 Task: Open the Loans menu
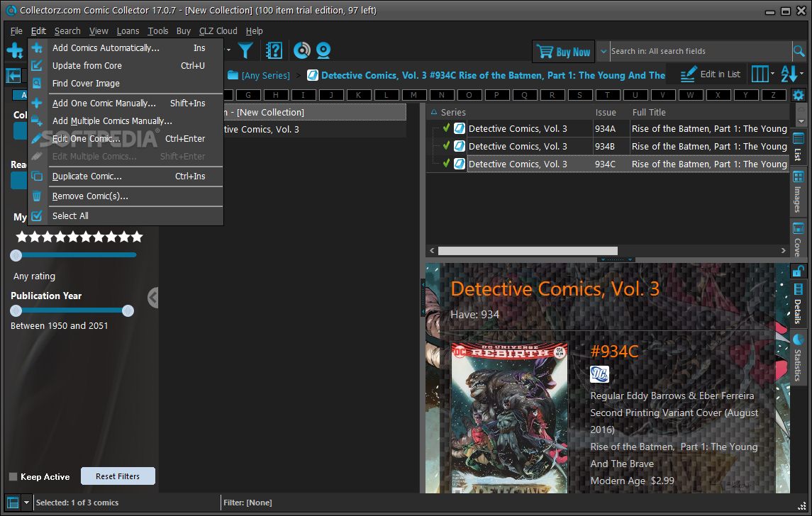click(x=128, y=31)
